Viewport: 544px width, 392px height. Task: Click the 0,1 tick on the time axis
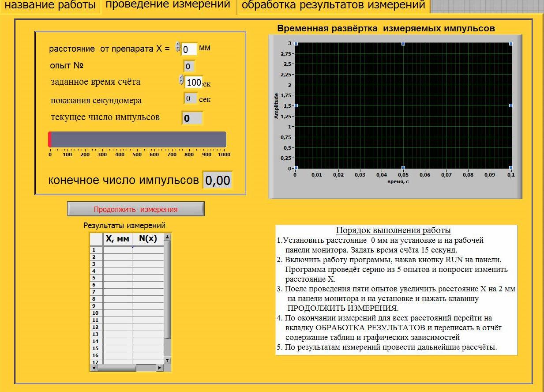click(511, 175)
